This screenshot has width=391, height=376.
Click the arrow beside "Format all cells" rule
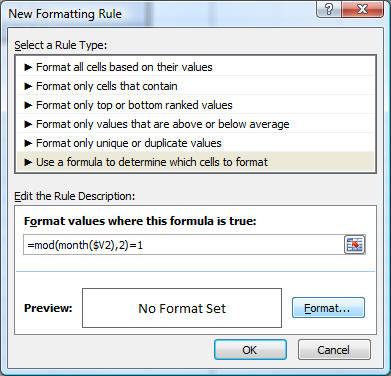28,67
